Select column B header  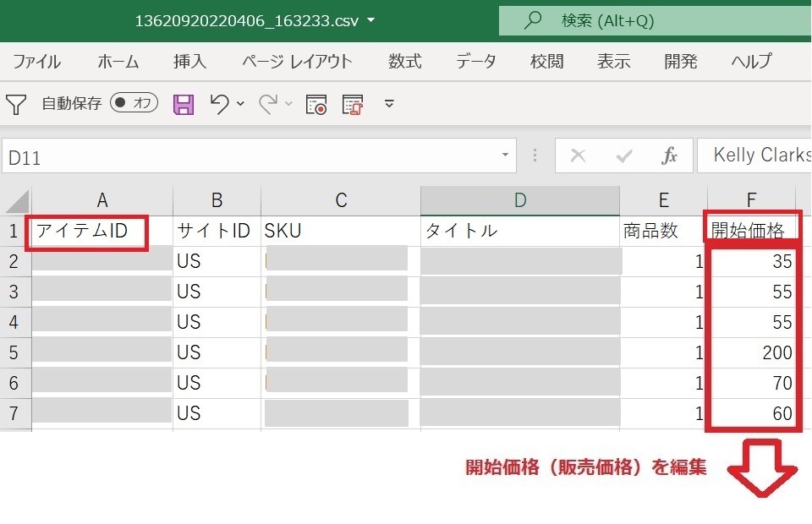pyautogui.click(x=217, y=200)
